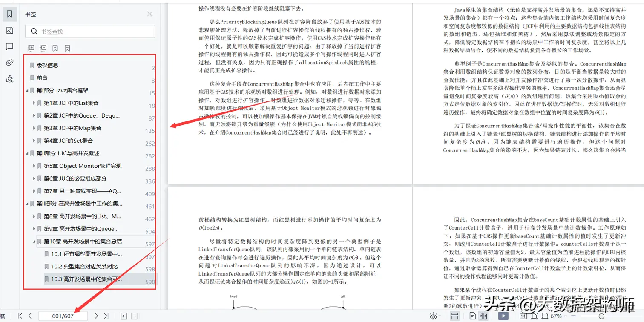Open the Signature pen panel
The width and height of the screenshot is (644, 322).
9,79
